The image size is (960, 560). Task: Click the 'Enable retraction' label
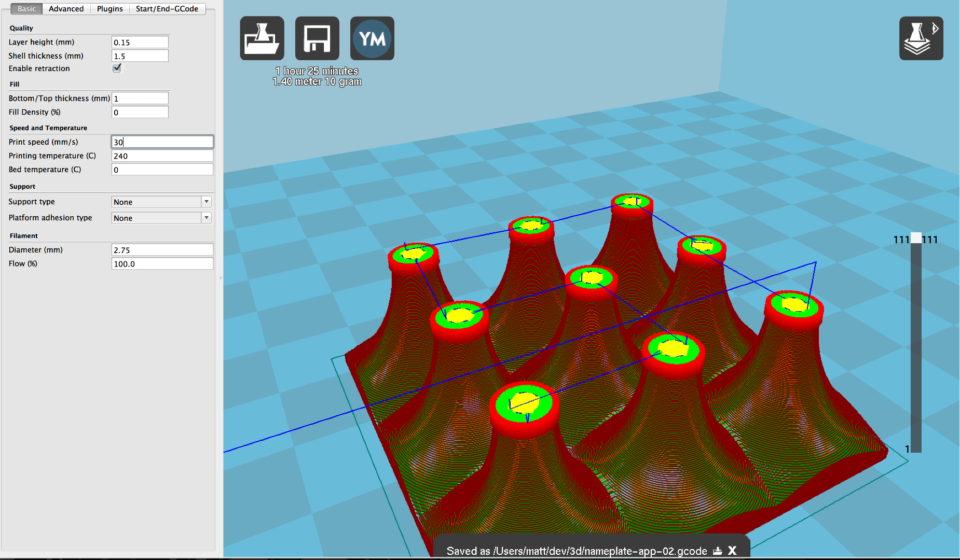point(39,68)
